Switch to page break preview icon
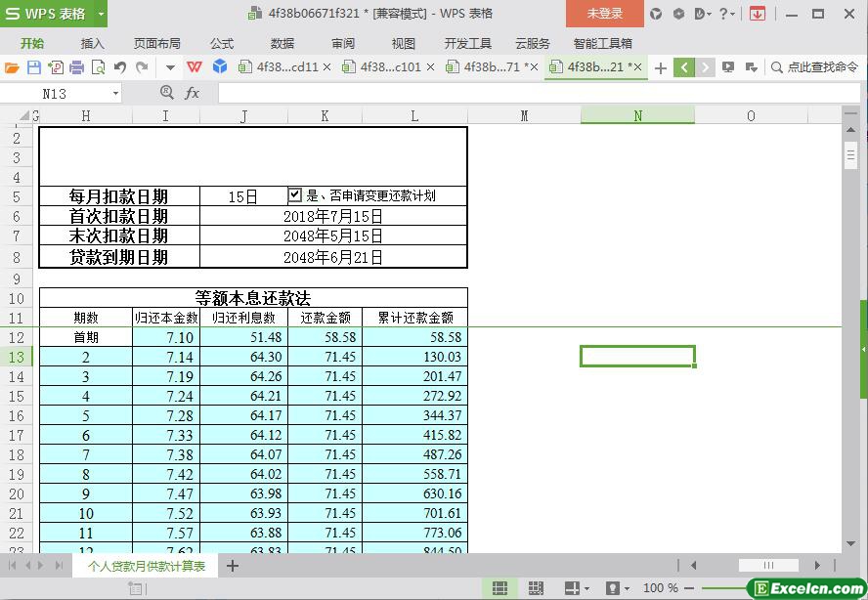 coord(536,588)
